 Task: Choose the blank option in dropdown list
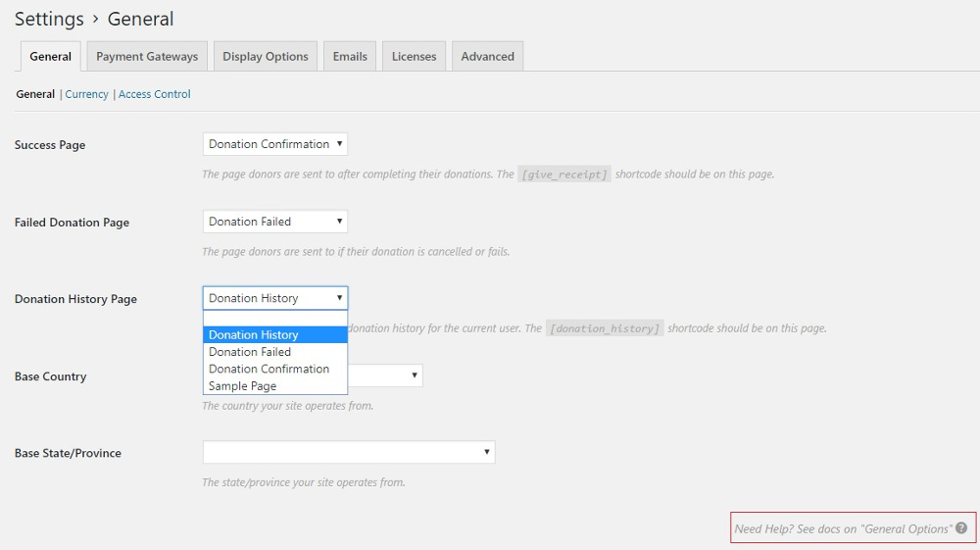click(x=274, y=319)
